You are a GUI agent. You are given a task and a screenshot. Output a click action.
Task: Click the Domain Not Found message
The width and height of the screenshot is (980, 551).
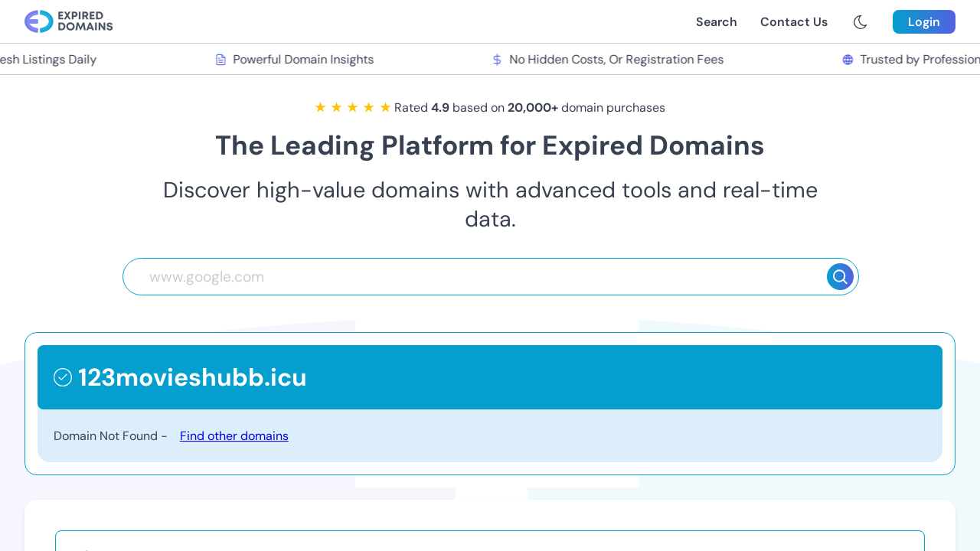(110, 436)
